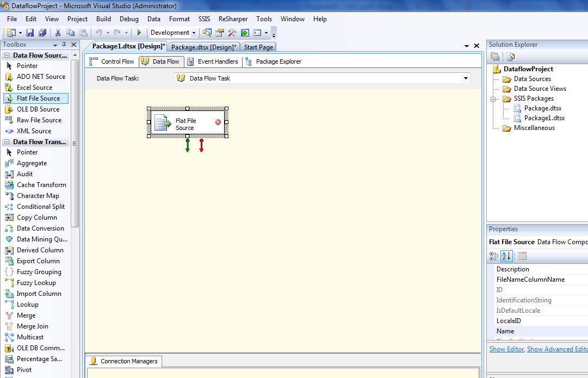Click the Show Editor link
The height and width of the screenshot is (378, 588).
pyautogui.click(x=506, y=349)
